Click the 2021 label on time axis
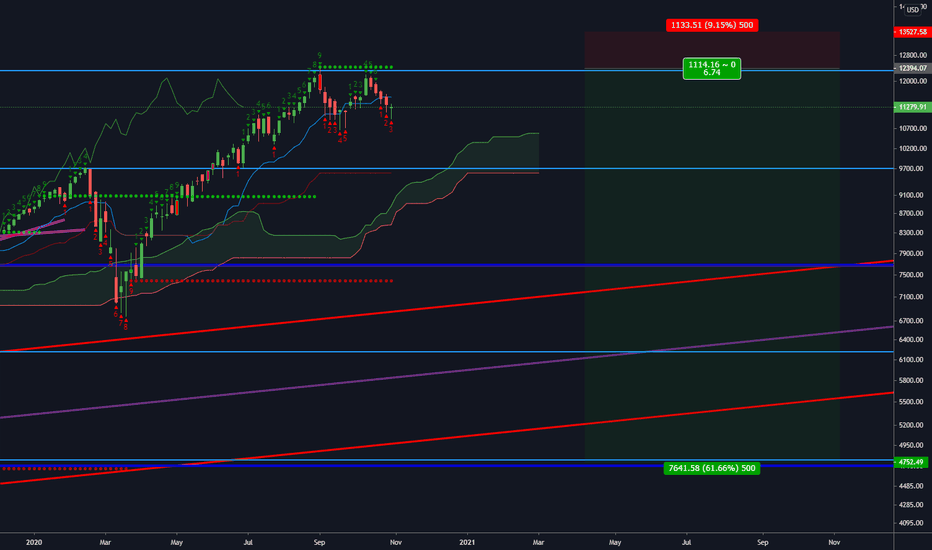 point(467,542)
